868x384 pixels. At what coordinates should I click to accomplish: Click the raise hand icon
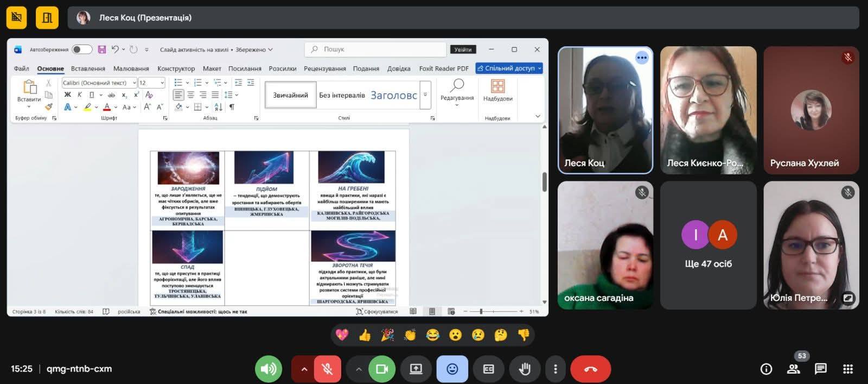[x=524, y=369]
